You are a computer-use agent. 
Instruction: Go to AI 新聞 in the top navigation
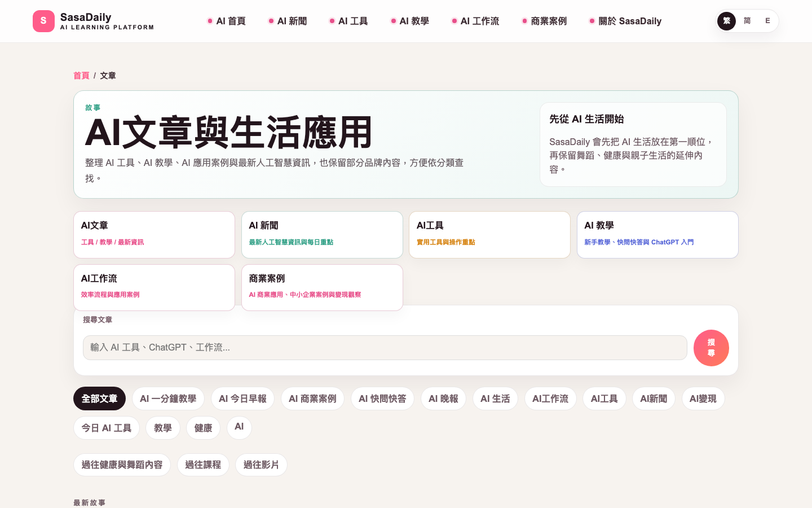[x=288, y=21]
